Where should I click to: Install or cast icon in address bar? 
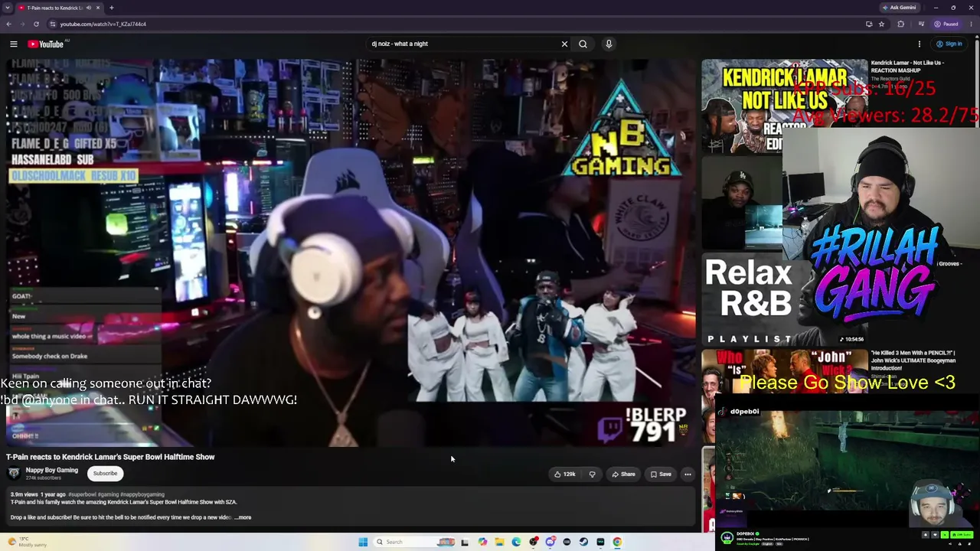click(869, 24)
